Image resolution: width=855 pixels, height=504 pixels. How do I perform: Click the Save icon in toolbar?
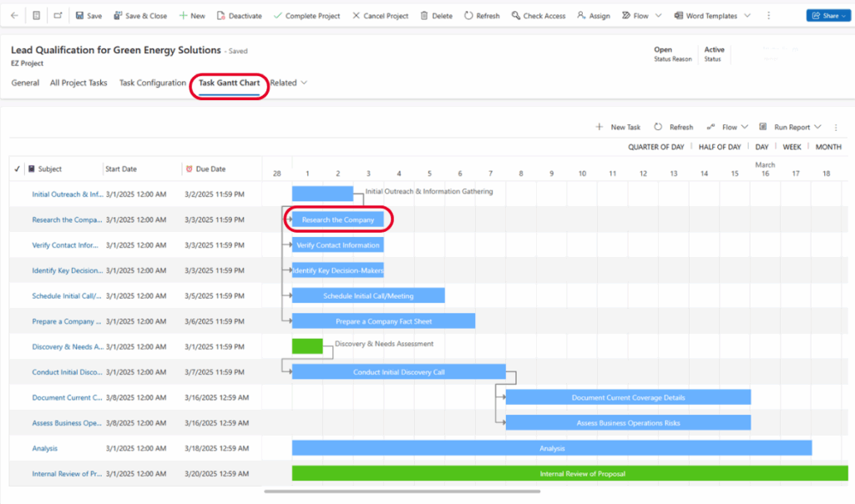click(79, 16)
